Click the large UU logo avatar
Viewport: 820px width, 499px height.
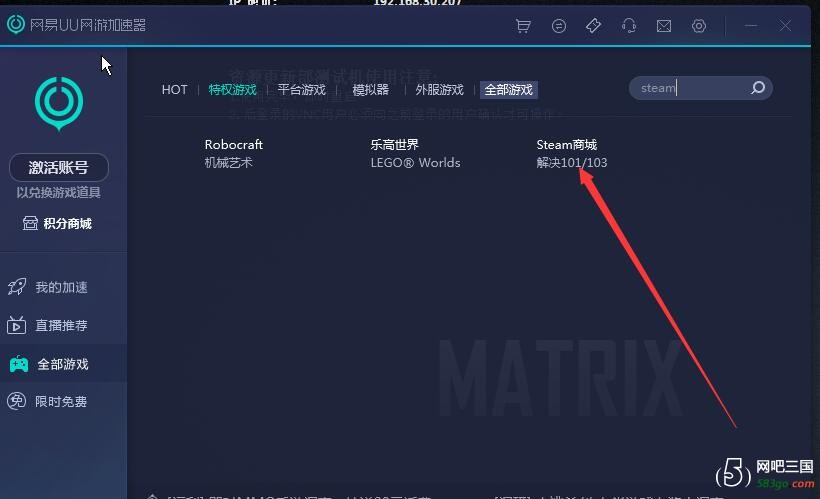click(59, 103)
